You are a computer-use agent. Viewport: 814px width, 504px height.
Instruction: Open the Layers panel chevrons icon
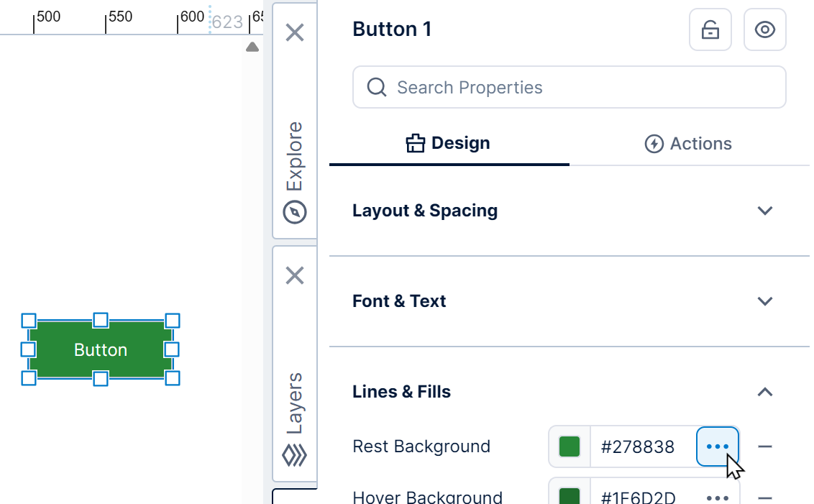point(294,455)
